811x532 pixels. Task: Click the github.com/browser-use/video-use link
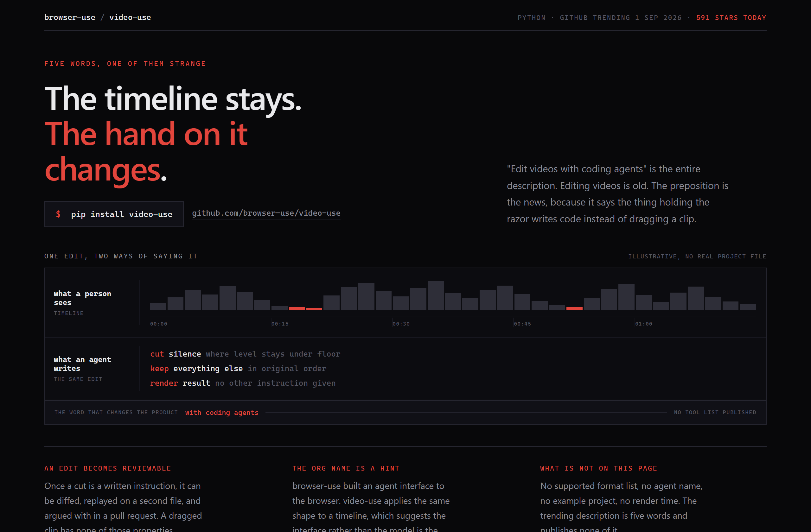[x=266, y=213]
